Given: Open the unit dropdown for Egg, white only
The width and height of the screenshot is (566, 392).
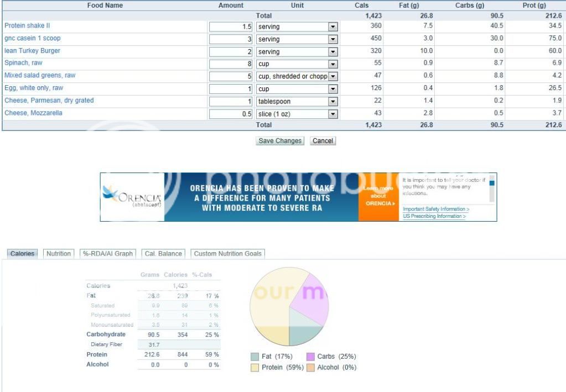Looking at the screenshot, I should point(333,89).
